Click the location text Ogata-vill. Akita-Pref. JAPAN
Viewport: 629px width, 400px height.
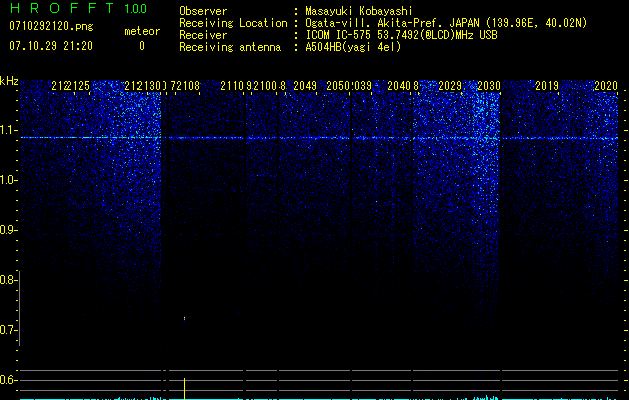394,23
